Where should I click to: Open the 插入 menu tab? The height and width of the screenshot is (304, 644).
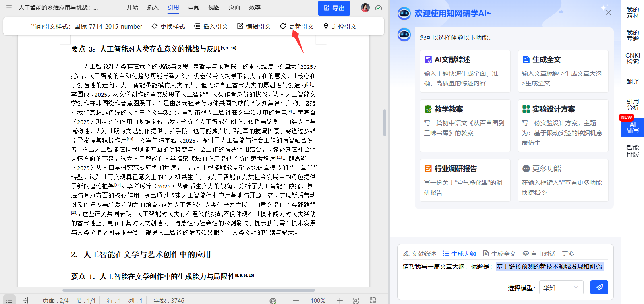(x=153, y=7)
